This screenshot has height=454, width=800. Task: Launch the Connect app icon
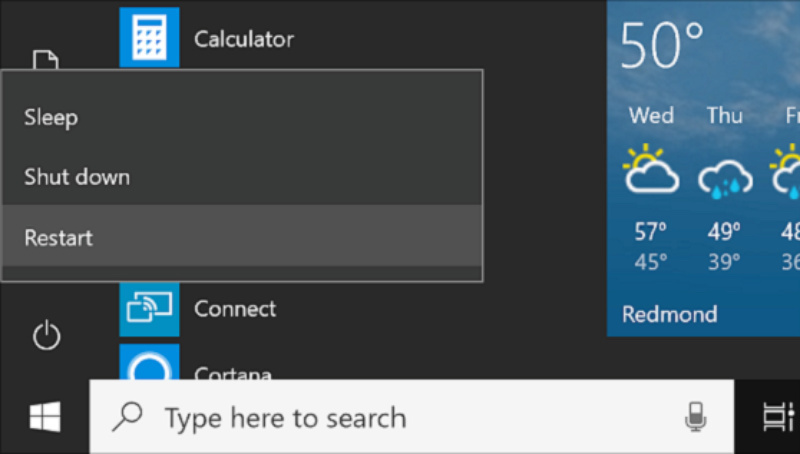point(149,308)
